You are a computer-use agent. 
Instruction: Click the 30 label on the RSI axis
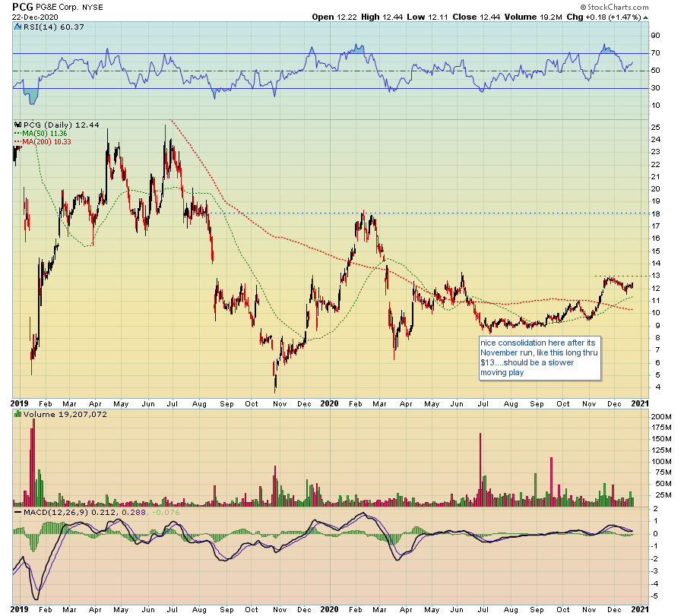pyautogui.click(x=655, y=88)
